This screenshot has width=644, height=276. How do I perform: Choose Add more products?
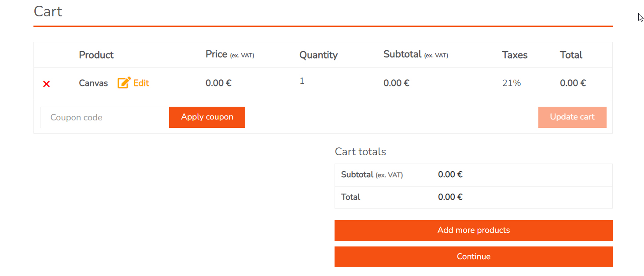point(473,230)
